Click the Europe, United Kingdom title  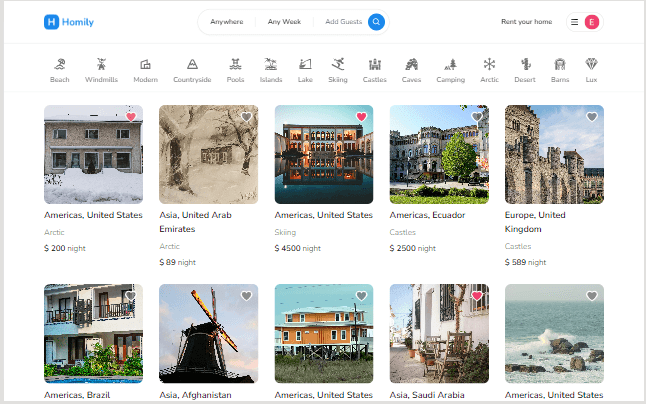[x=535, y=222]
